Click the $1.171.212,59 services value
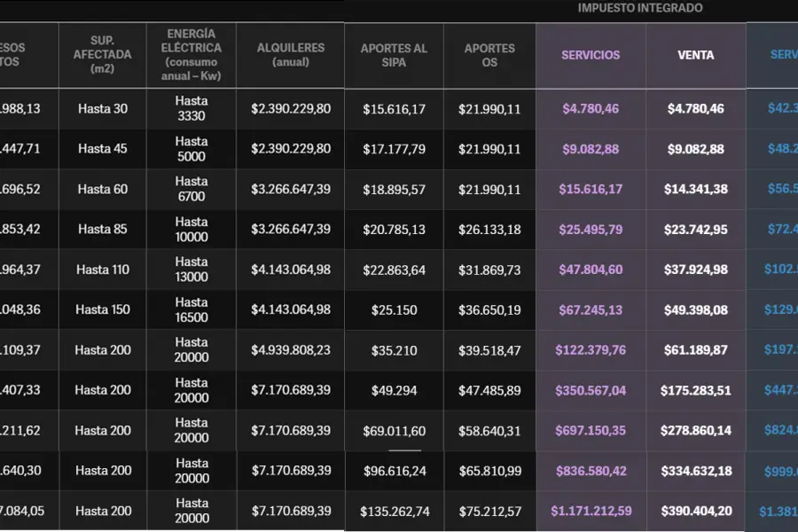The height and width of the screenshot is (532, 798). click(591, 512)
